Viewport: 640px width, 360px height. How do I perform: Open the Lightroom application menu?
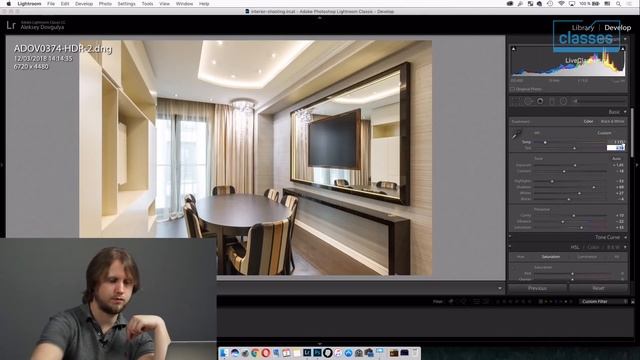tap(29, 4)
